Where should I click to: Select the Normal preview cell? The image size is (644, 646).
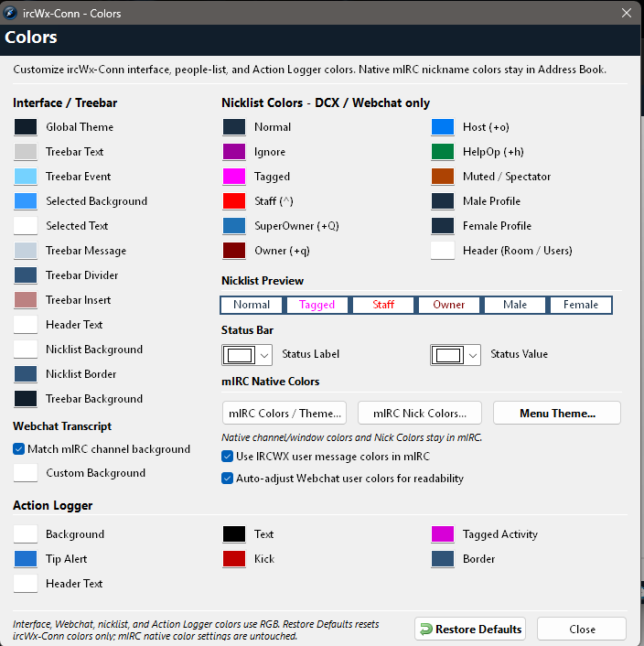click(252, 305)
